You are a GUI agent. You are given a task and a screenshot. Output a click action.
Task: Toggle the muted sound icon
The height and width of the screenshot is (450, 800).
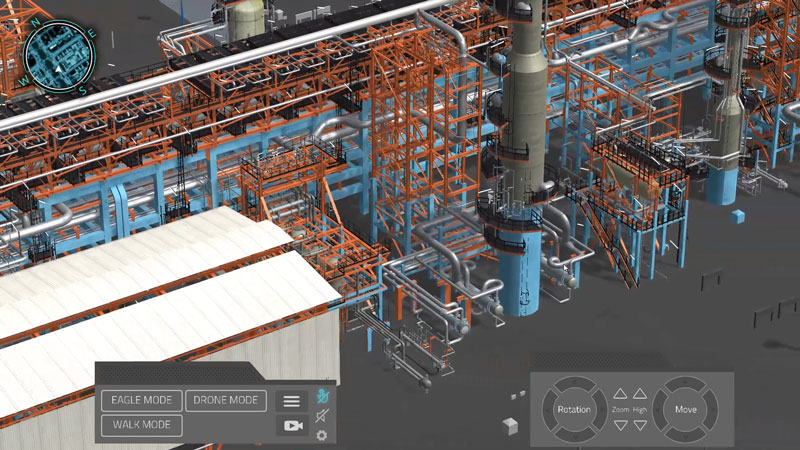pyautogui.click(x=322, y=416)
